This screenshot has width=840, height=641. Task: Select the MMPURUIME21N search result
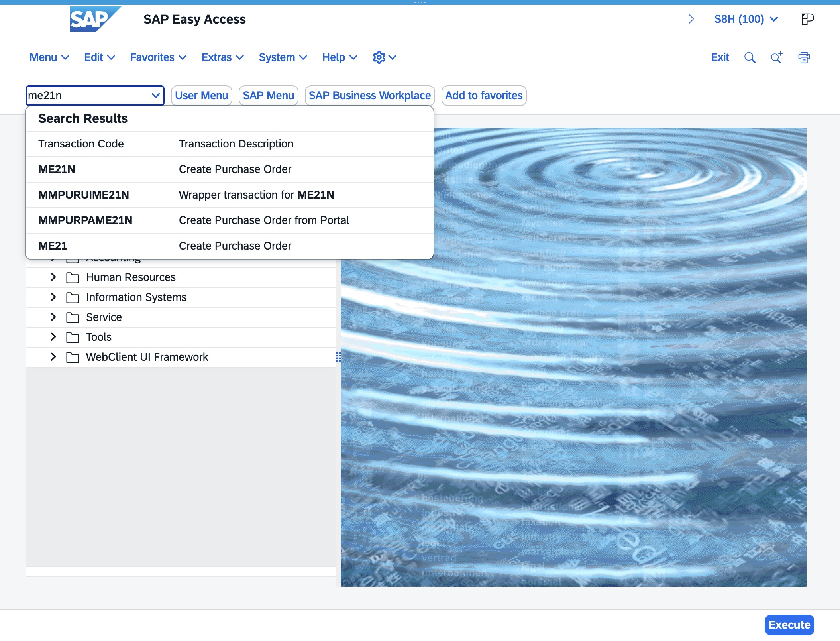(230, 195)
